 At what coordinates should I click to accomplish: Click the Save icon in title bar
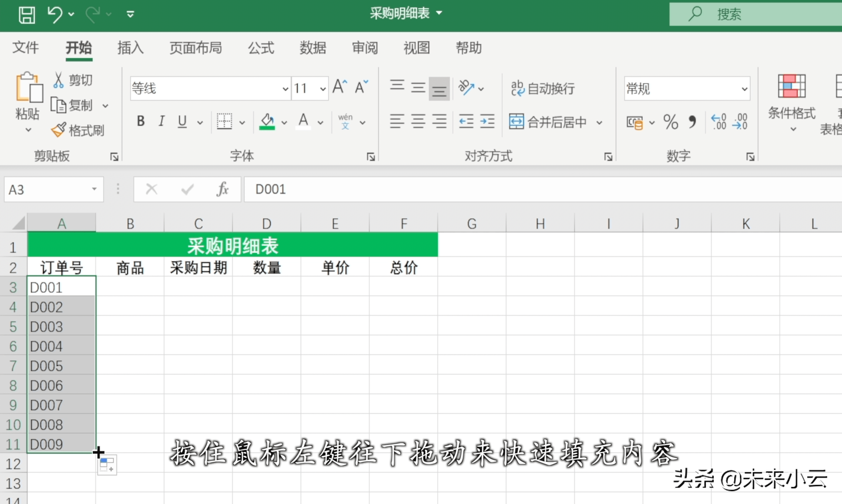pos(27,15)
